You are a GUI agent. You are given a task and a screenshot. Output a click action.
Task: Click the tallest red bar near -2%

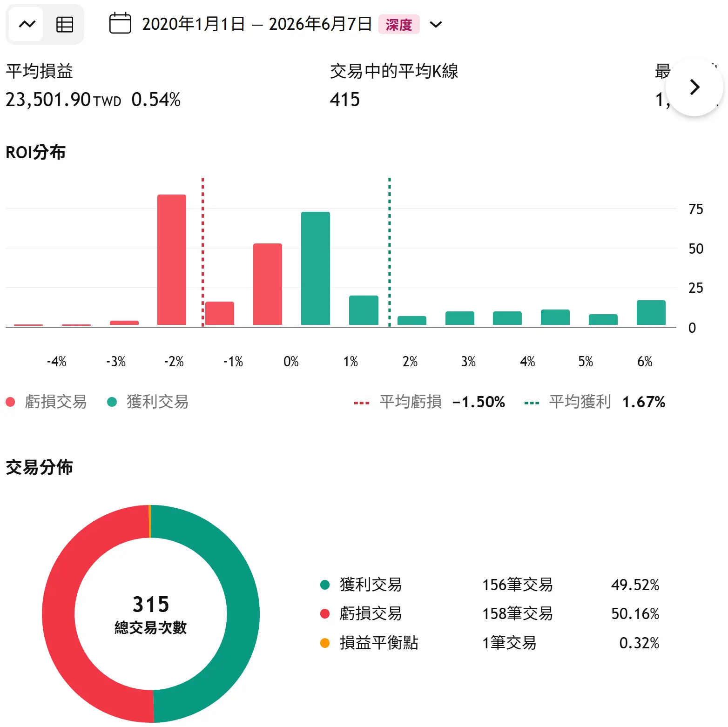point(172,260)
